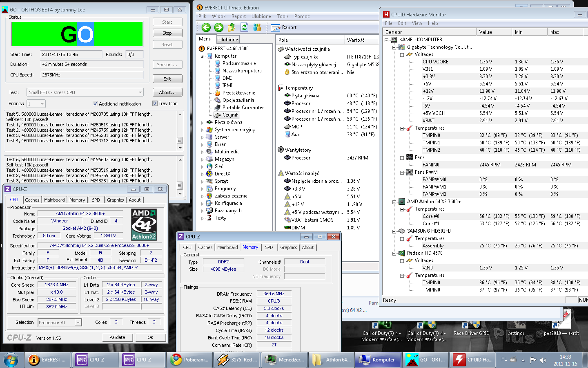Click the two-people users icon in EVEREST toolbar
This screenshot has width=588, height=368.
(x=257, y=27)
